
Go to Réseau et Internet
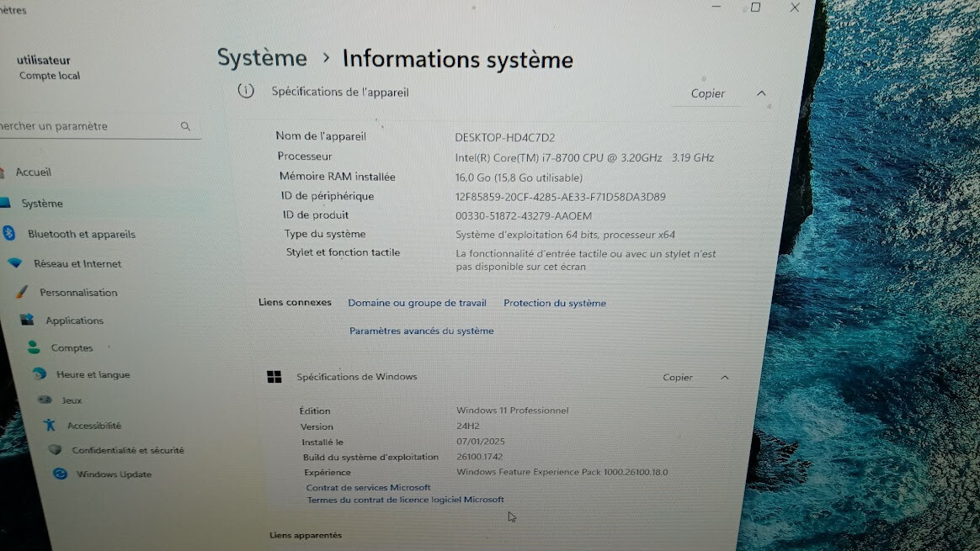[x=77, y=263]
